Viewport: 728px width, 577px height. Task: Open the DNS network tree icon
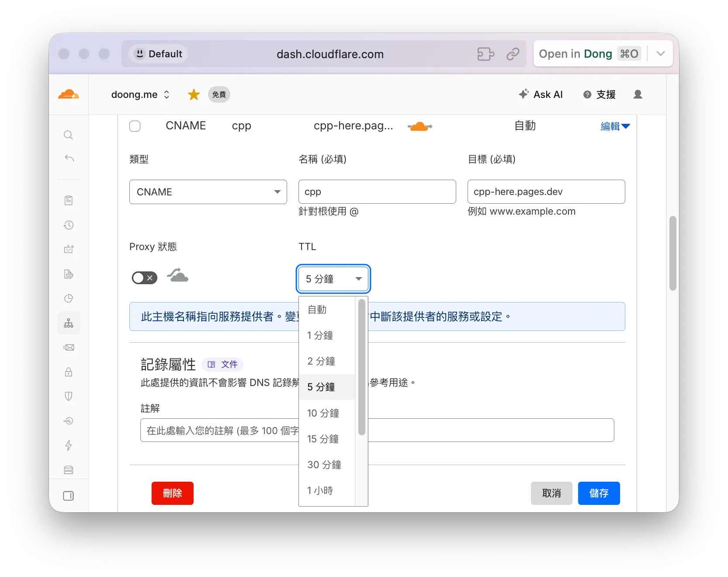69,323
